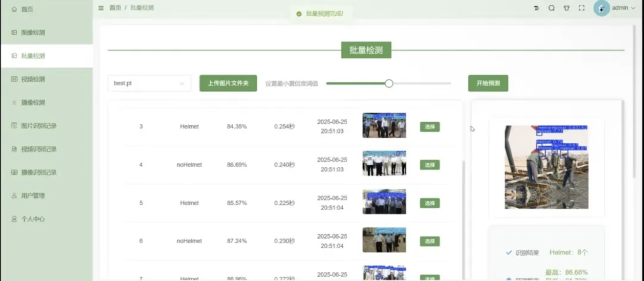Open row 4 result thumbnail
The height and width of the screenshot is (281, 644).
(384, 163)
